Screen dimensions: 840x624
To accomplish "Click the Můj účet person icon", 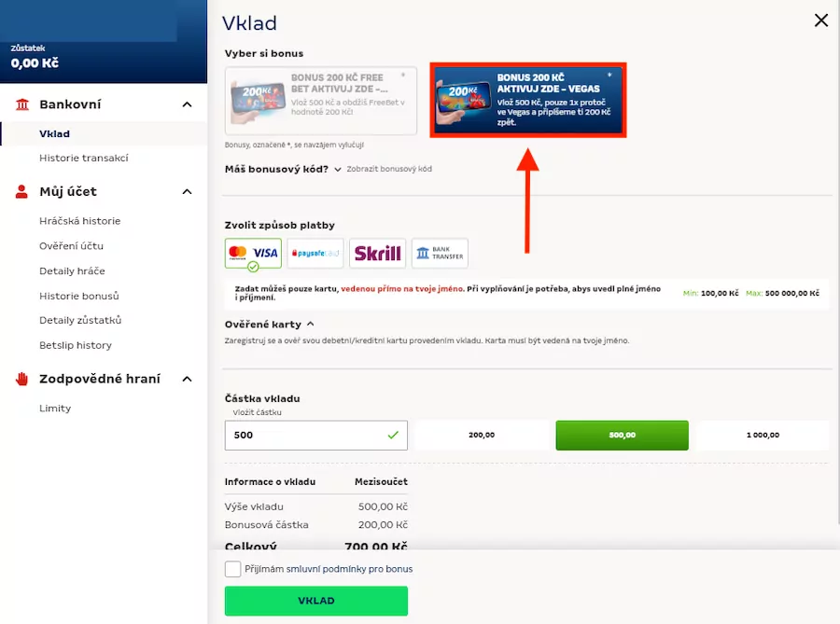I will (x=21, y=191).
